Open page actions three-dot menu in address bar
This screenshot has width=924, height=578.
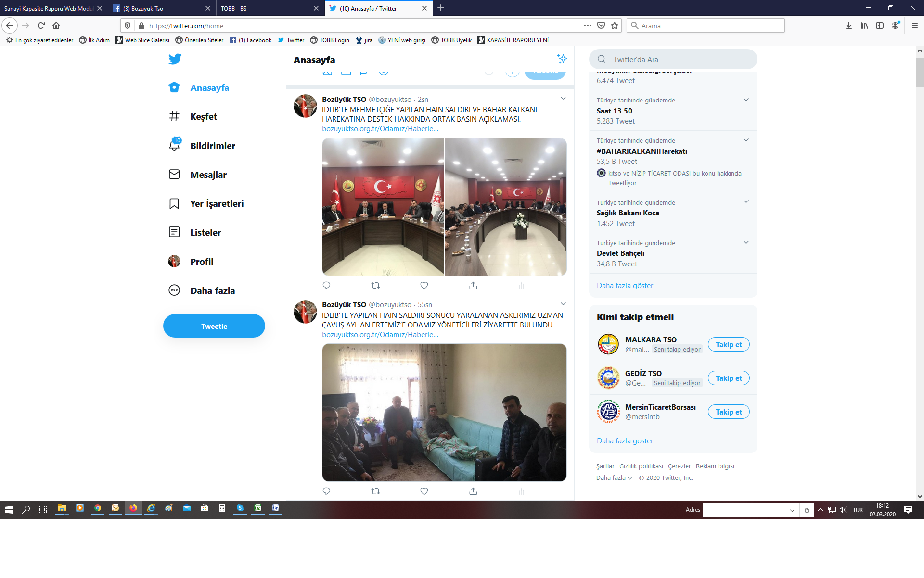tap(587, 25)
